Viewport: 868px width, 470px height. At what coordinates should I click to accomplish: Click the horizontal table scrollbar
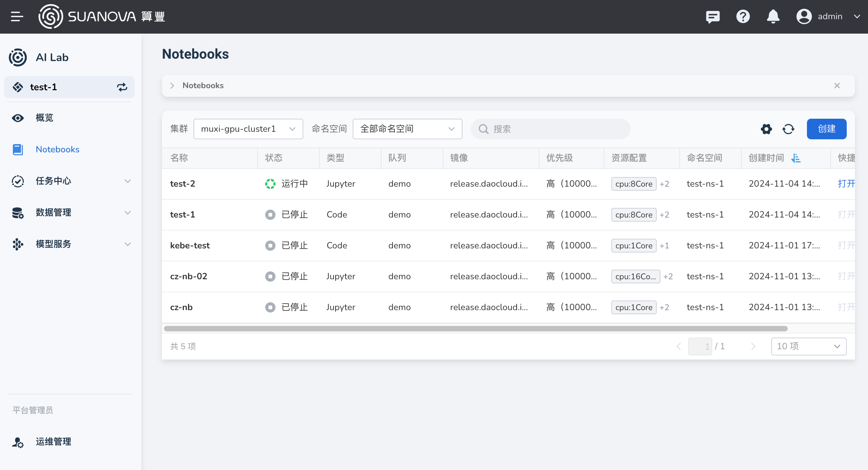pos(476,329)
